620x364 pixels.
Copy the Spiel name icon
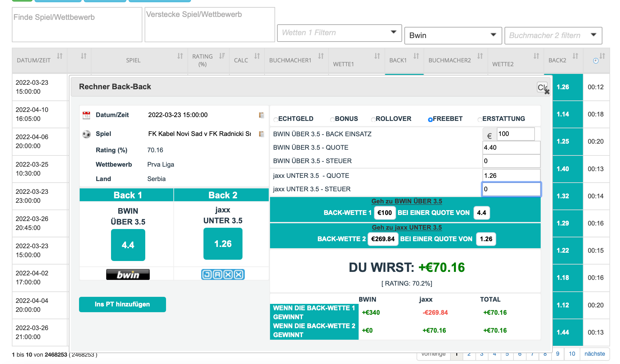261,134
